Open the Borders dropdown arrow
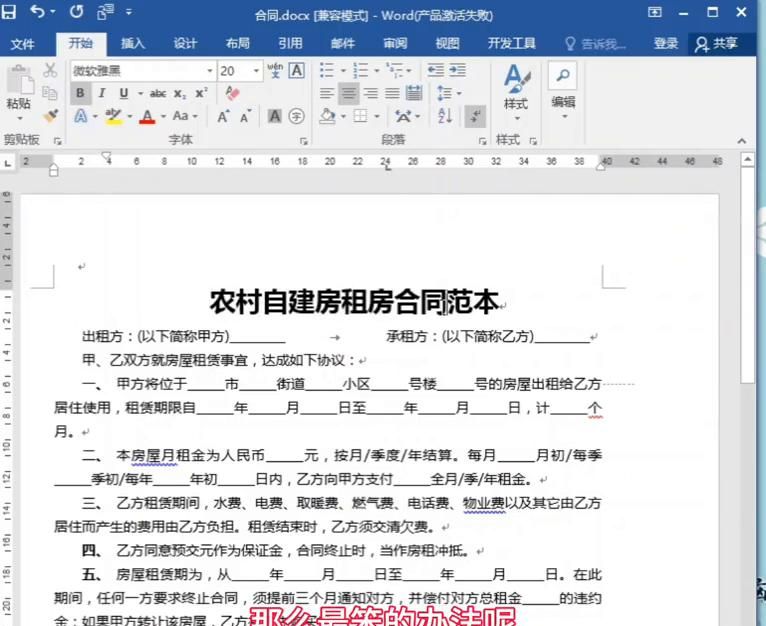 click(377, 116)
